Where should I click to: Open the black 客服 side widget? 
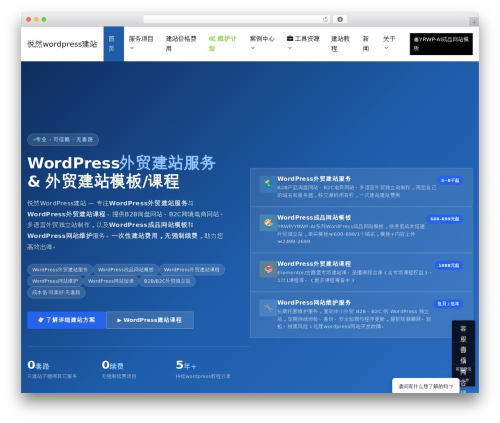pos(463,353)
